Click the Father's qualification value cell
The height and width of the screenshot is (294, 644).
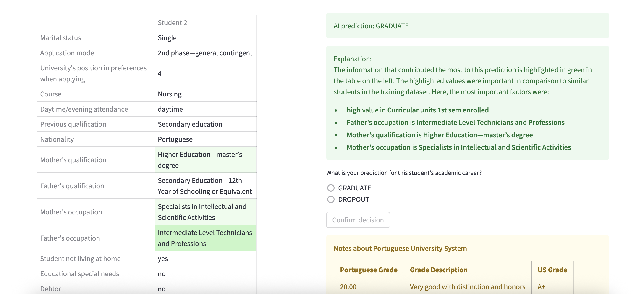pos(205,186)
